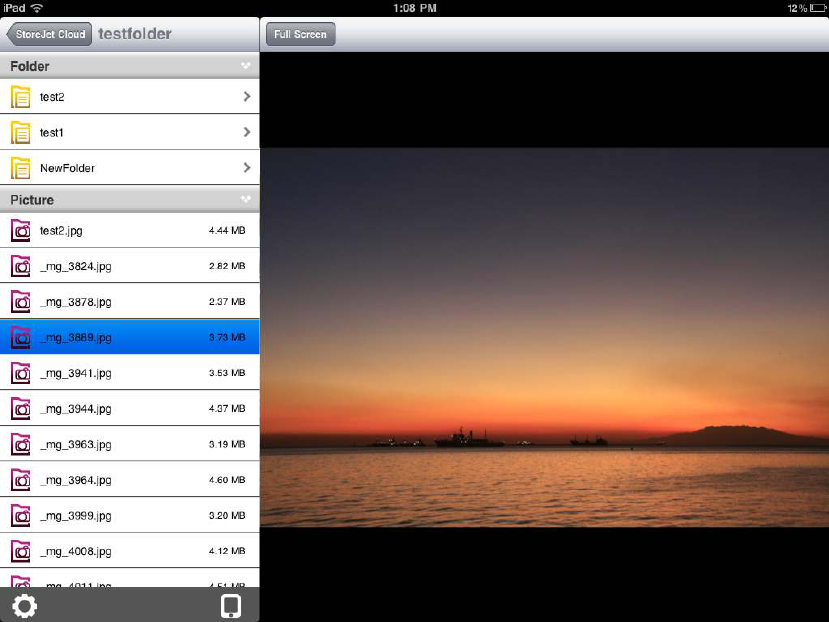
Task: Click picture icon of _mg_3878.jpg
Action: click(21, 301)
